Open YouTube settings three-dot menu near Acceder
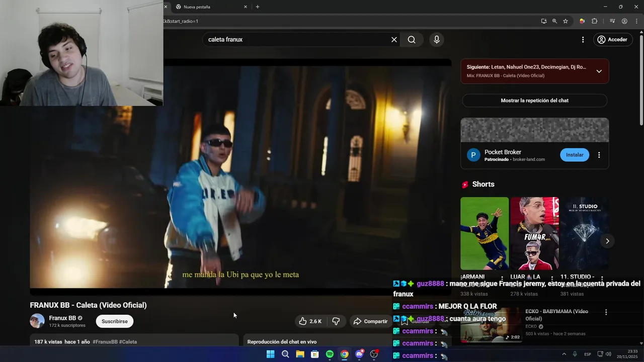The image size is (644, 362). click(x=583, y=40)
